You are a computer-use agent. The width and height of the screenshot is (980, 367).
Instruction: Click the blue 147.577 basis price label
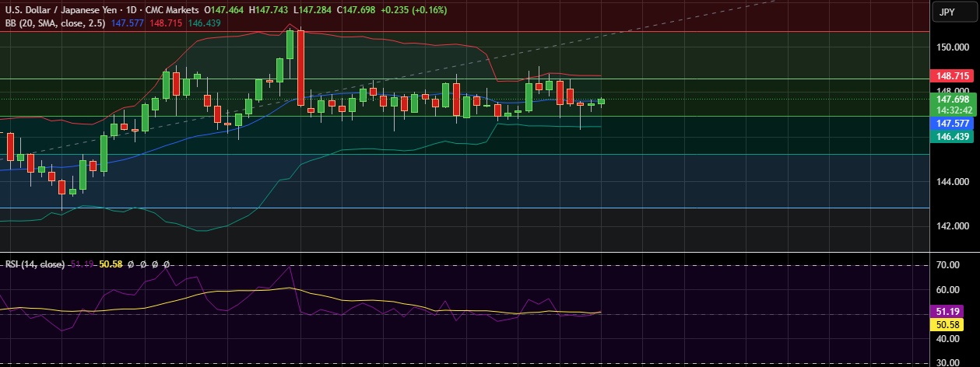tap(952, 124)
